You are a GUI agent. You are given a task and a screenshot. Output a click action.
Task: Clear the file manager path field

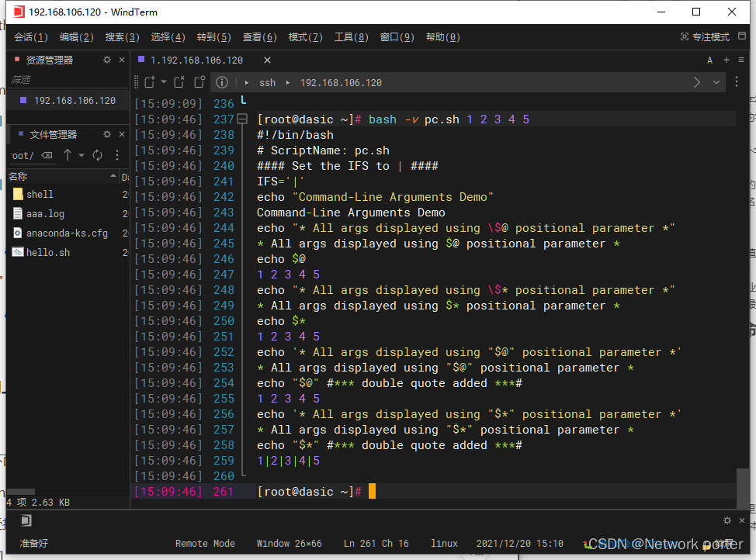click(x=47, y=155)
